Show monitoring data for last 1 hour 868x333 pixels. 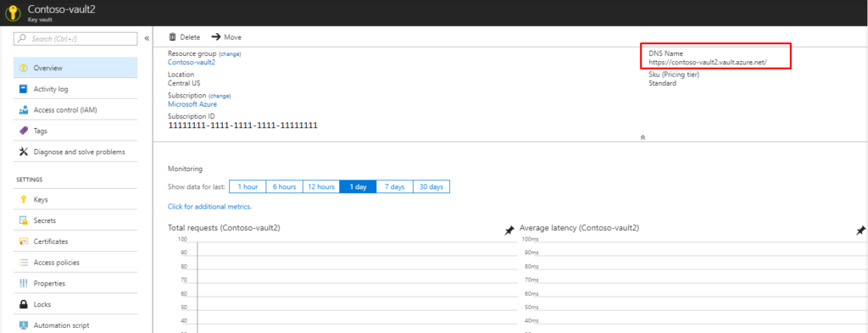pyautogui.click(x=248, y=187)
